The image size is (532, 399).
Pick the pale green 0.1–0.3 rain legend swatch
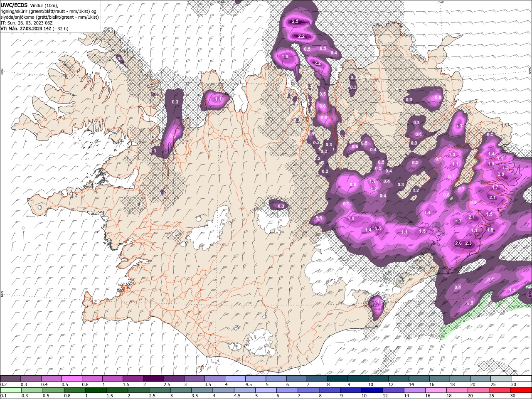point(10,390)
